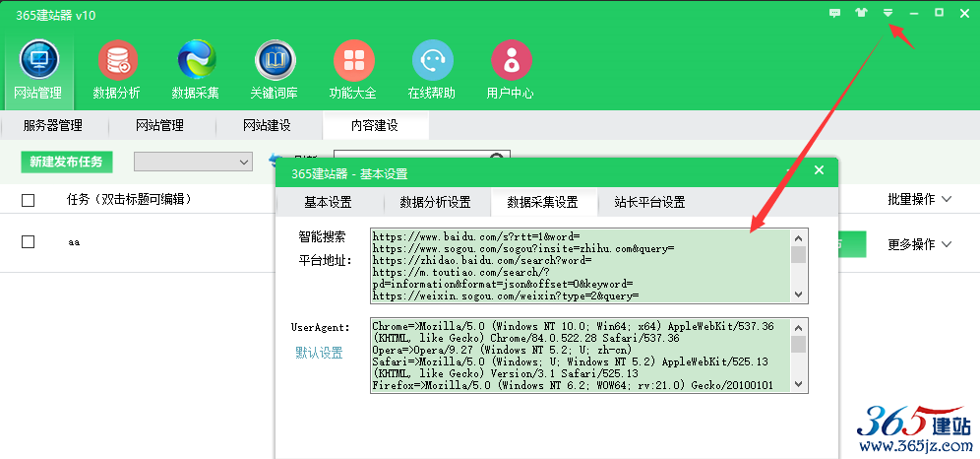
Task: Click the Chrome=>Mozilla/5.0 UserAgent line
Action: (x=573, y=326)
